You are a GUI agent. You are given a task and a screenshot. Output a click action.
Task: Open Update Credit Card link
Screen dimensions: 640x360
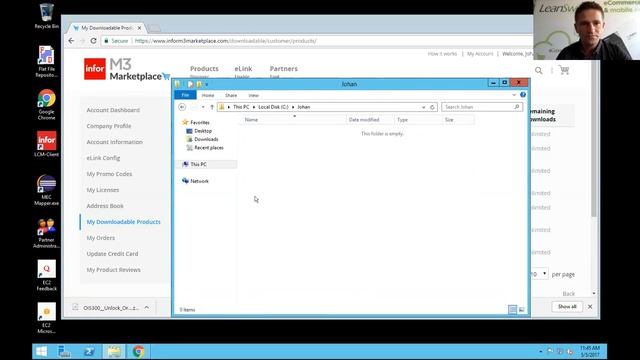coord(112,254)
